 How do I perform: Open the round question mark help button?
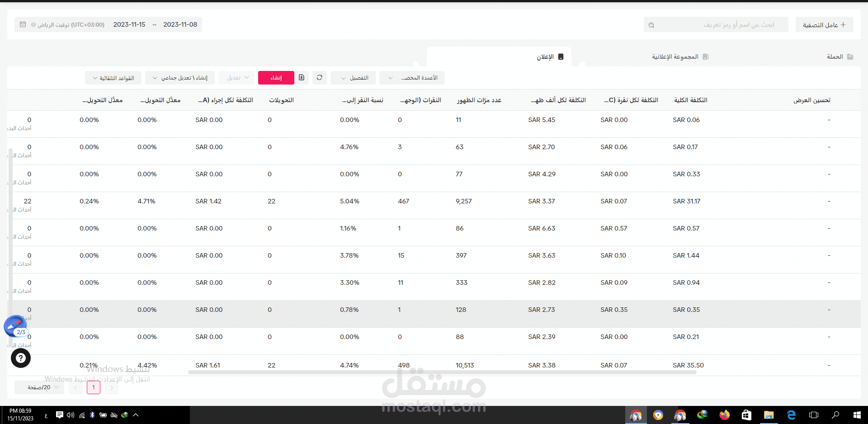point(21,358)
